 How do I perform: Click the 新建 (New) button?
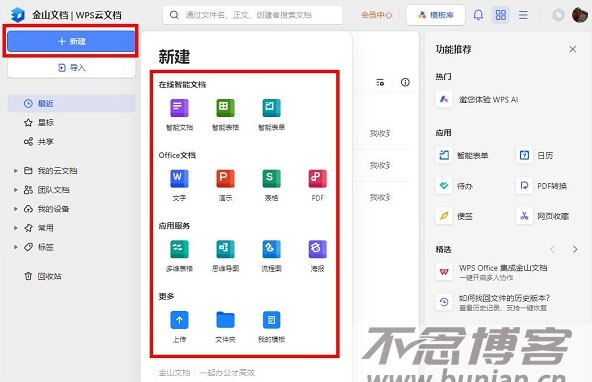coord(71,41)
